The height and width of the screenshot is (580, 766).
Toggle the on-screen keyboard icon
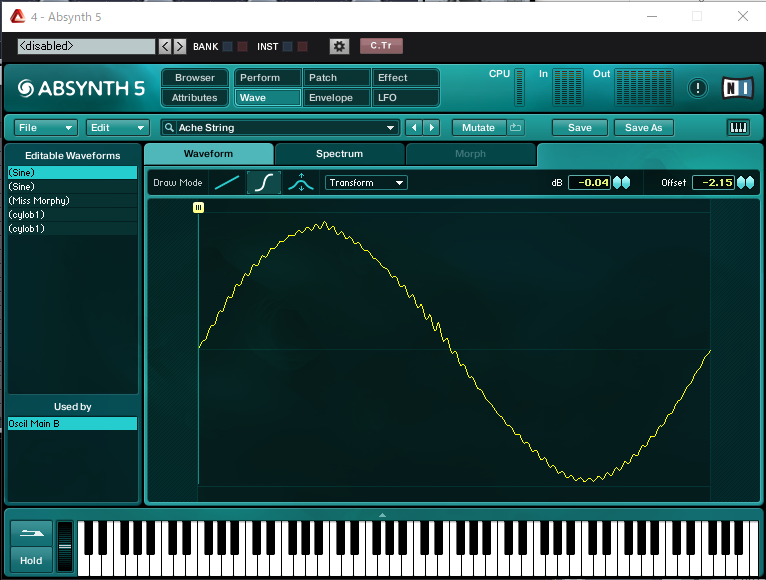pos(738,128)
